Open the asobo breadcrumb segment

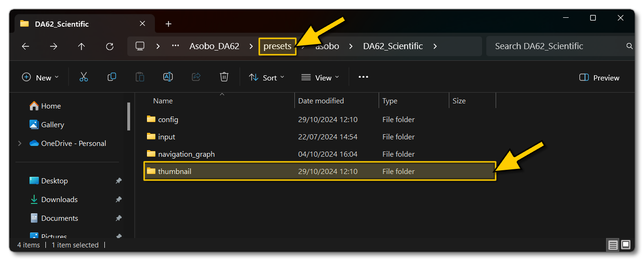(327, 46)
